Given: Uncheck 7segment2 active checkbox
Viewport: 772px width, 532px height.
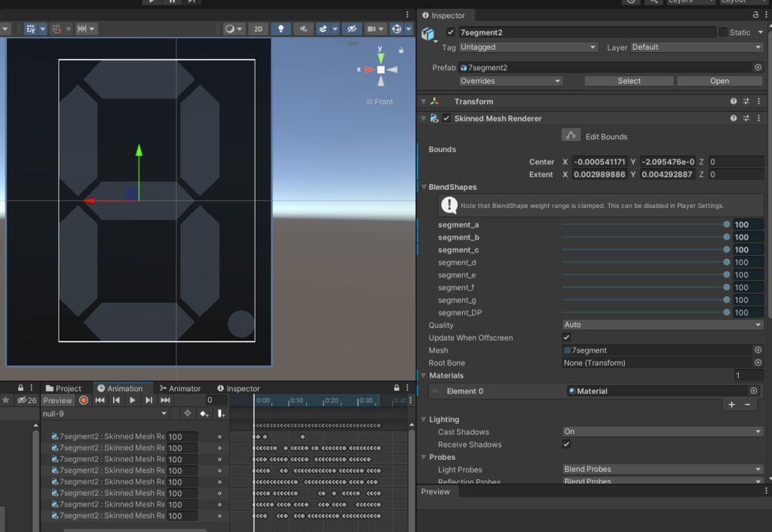Looking at the screenshot, I should tap(451, 32).
